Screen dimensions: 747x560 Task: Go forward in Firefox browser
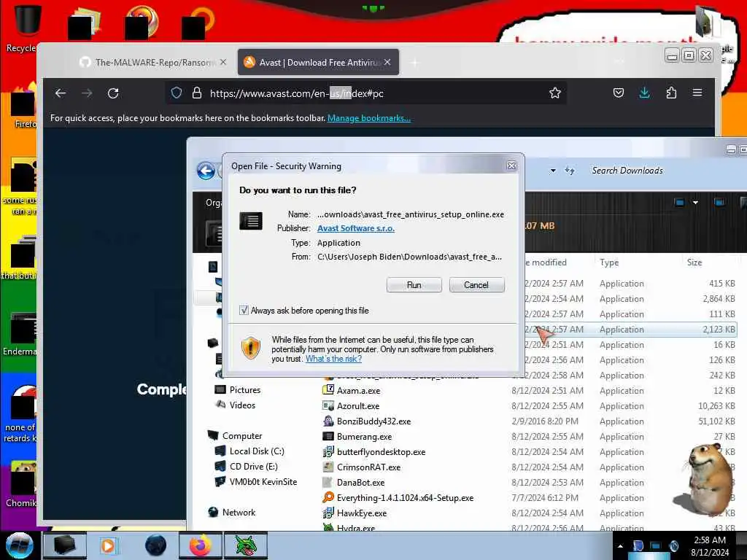tap(87, 93)
